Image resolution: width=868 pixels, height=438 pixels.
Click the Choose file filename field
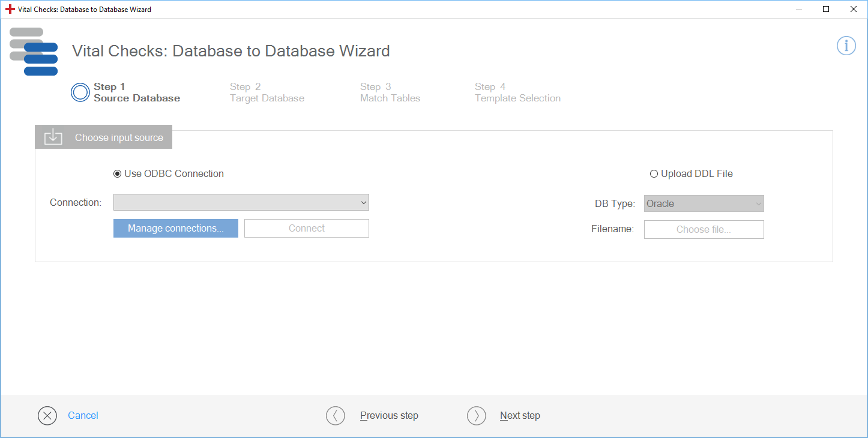[x=704, y=230]
